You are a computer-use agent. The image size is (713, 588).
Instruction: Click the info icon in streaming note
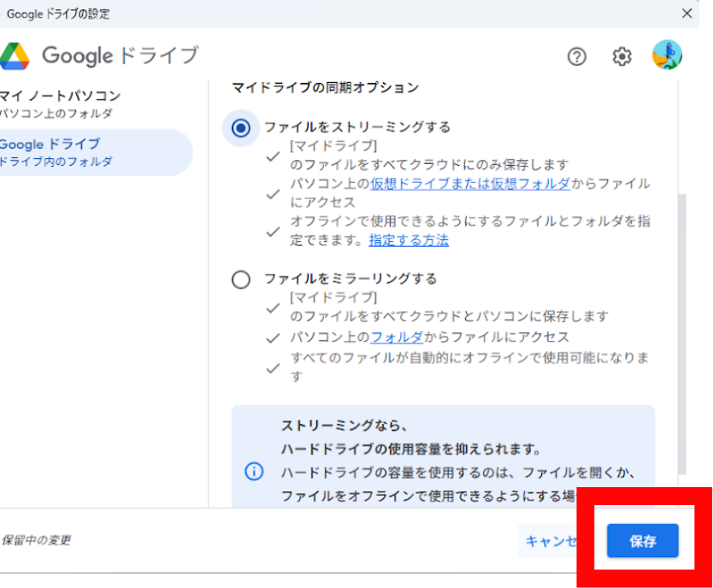tap(254, 471)
